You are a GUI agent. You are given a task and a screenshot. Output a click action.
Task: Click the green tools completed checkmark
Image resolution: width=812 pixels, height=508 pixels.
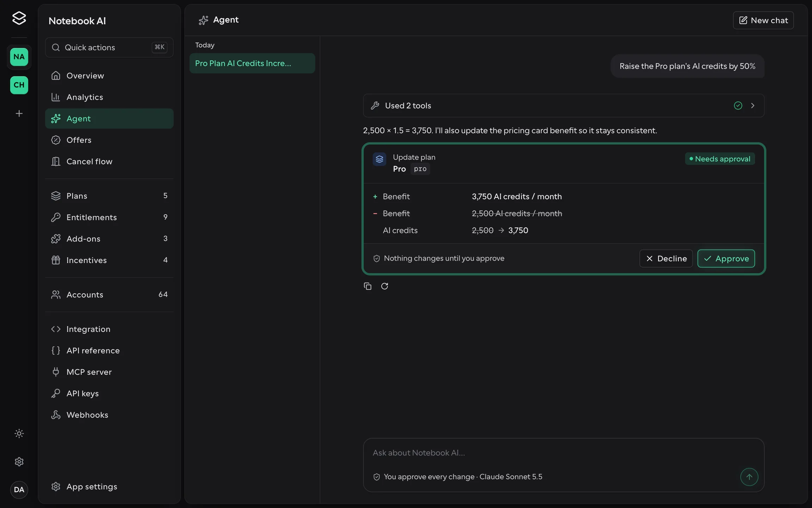click(738, 105)
